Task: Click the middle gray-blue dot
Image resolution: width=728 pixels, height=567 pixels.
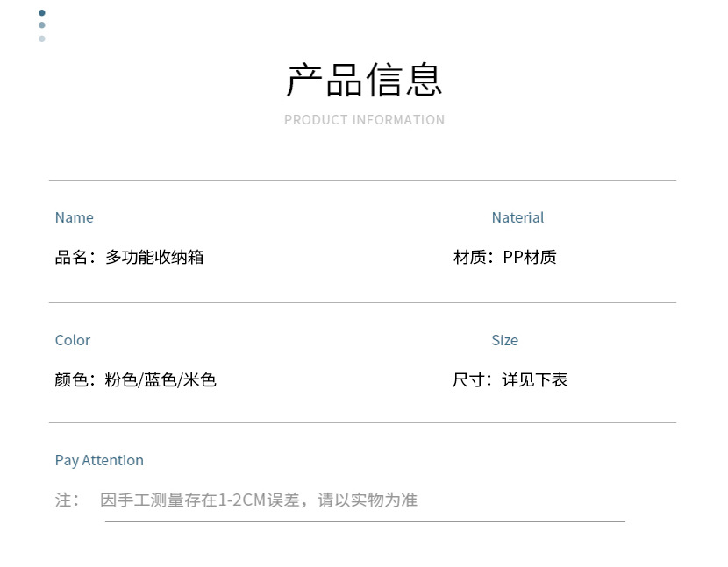Action: click(x=41, y=25)
